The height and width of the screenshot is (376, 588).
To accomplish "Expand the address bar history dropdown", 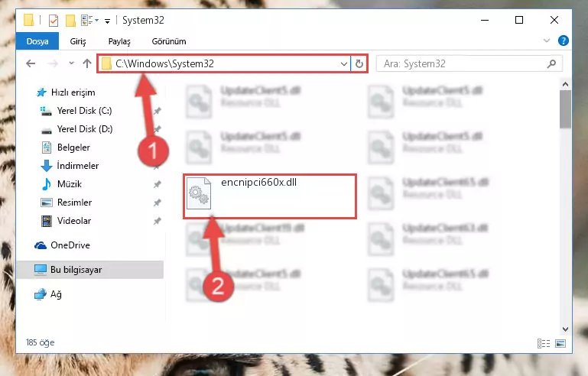I will tap(343, 63).
